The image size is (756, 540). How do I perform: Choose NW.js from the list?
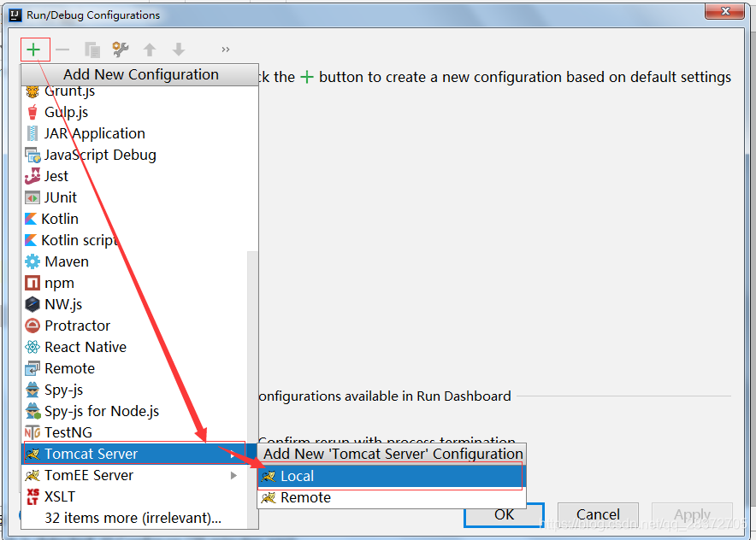[x=135, y=304]
